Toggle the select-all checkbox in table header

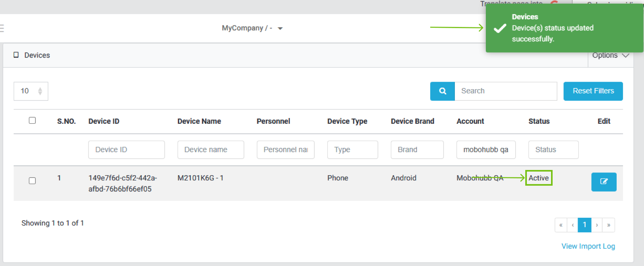pos(32,121)
